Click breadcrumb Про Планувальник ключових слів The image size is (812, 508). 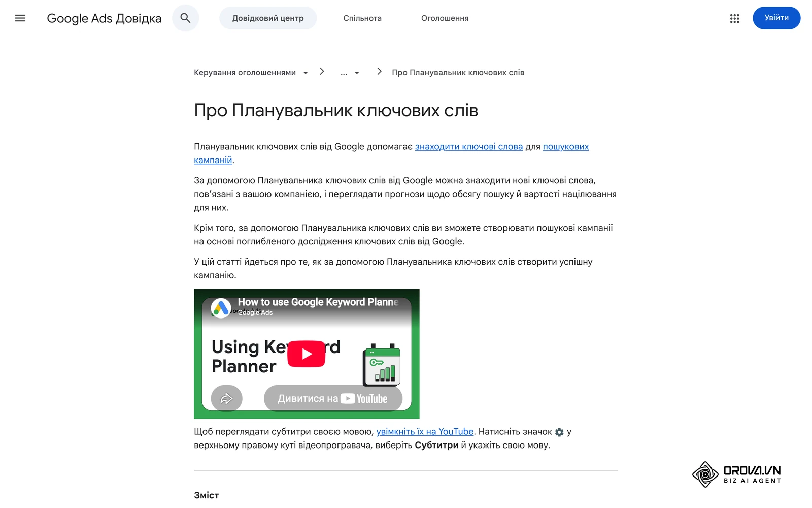point(458,73)
